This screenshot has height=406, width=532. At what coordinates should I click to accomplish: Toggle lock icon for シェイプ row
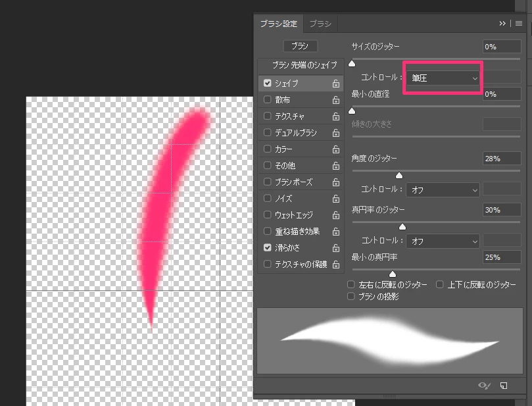[335, 84]
